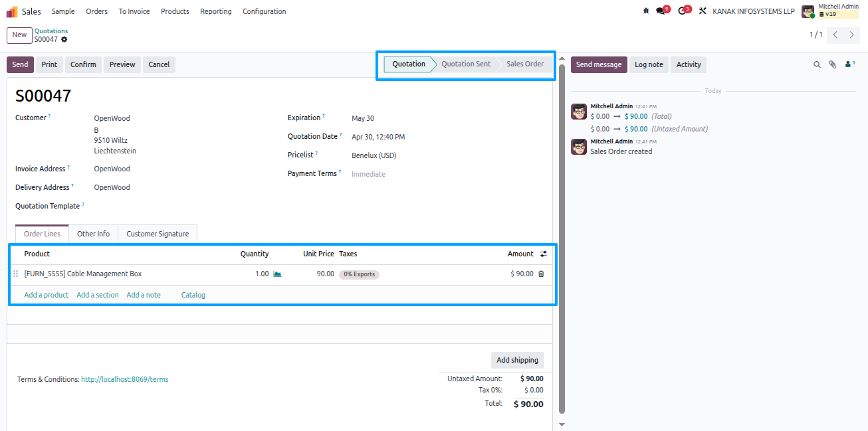868x431 pixels.
Task: Click the 0% Exports tax tag
Action: click(360, 274)
